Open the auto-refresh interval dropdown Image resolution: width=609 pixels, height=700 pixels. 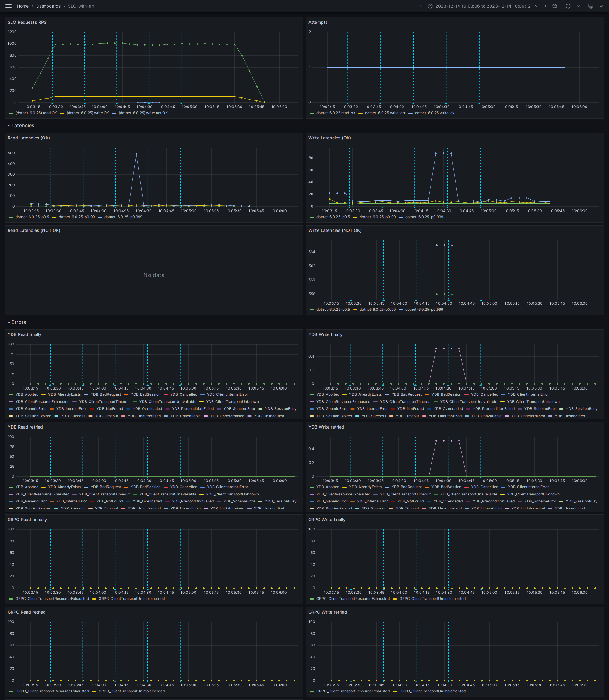point(579,6)
